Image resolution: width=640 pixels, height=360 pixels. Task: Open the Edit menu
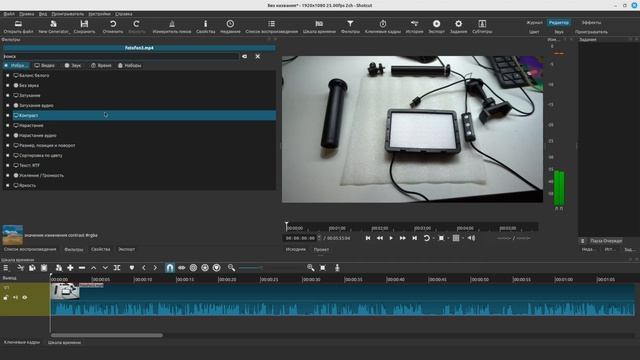click(x=27, y=14)
